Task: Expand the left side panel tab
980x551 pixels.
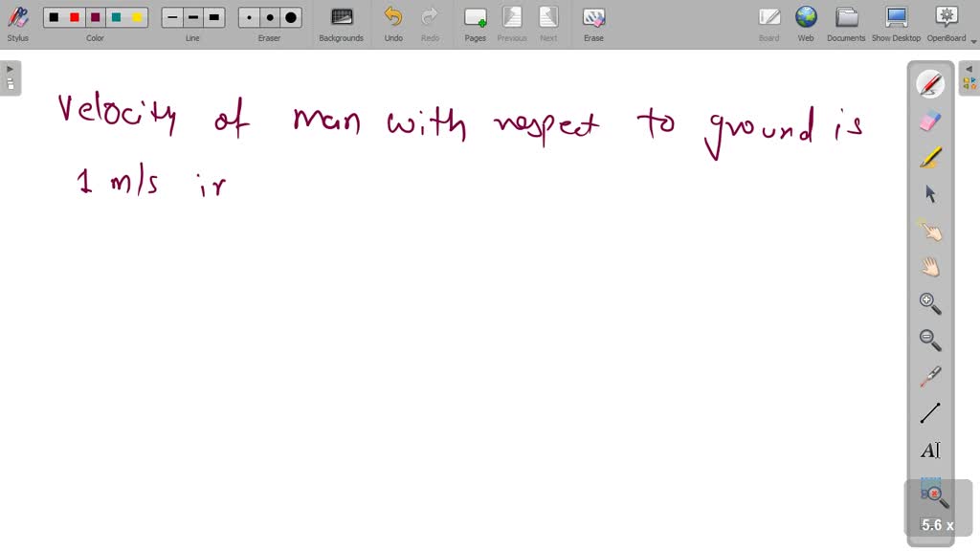Action: click(10, 77)
